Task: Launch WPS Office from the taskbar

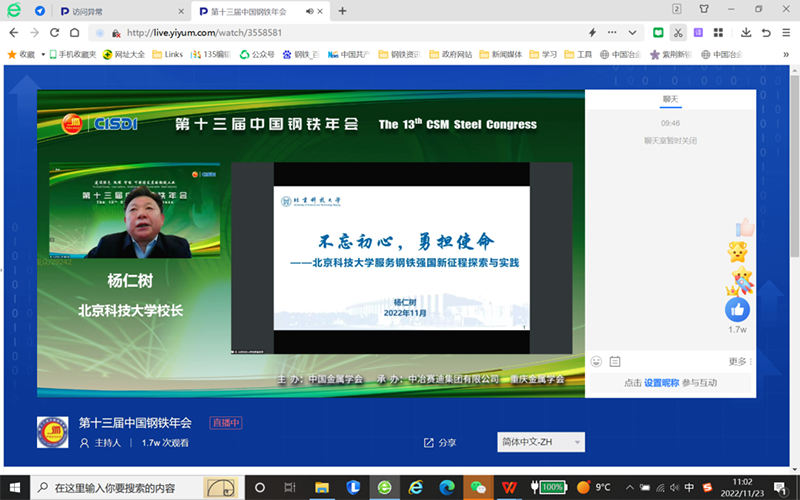Action: [x=510, y=487]
